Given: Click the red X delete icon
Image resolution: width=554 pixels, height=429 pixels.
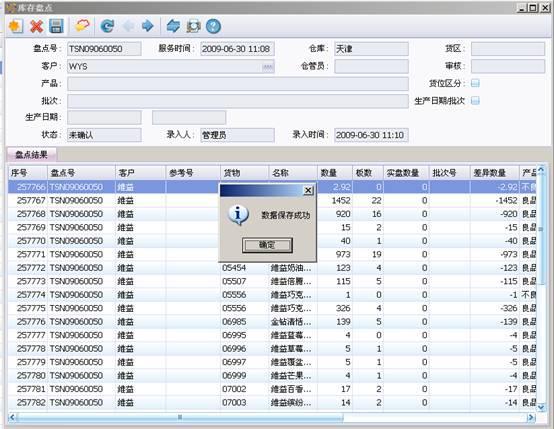Looking at the screenshot, I should (x=36, y=26).
